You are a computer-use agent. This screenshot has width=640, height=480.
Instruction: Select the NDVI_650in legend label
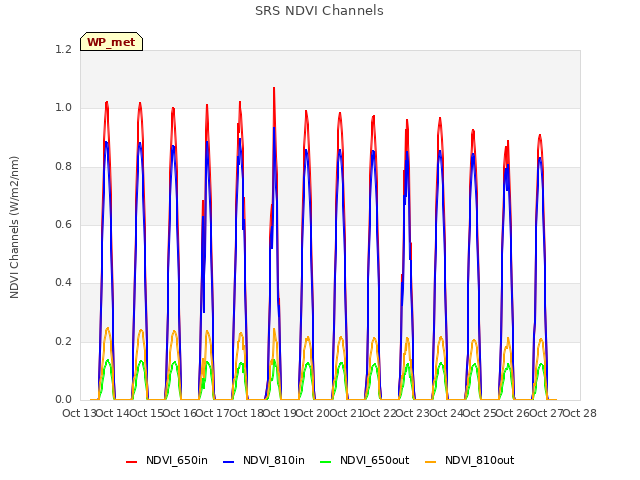click(177, 460)
